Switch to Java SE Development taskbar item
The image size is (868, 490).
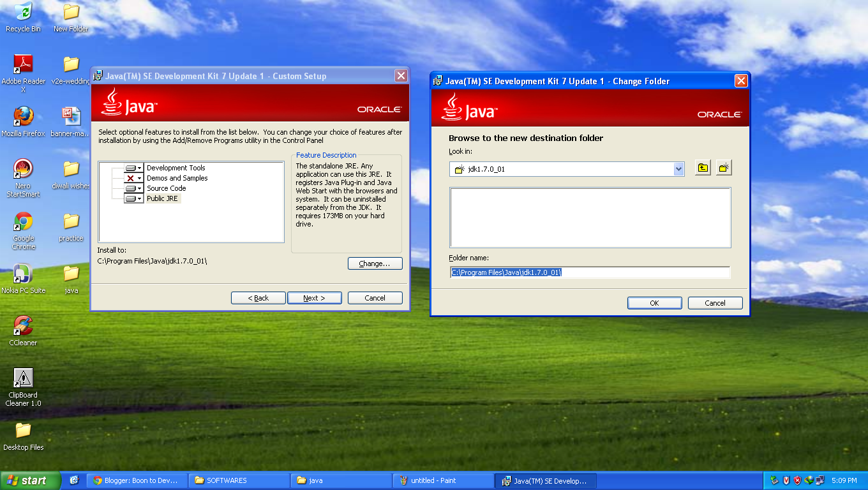click(546, 480)
